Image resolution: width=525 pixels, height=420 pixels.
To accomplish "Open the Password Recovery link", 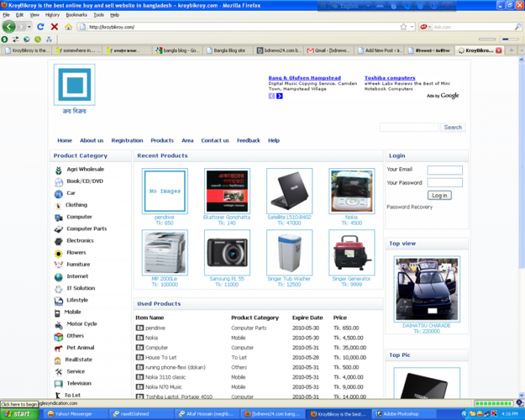I will point(409,207).
